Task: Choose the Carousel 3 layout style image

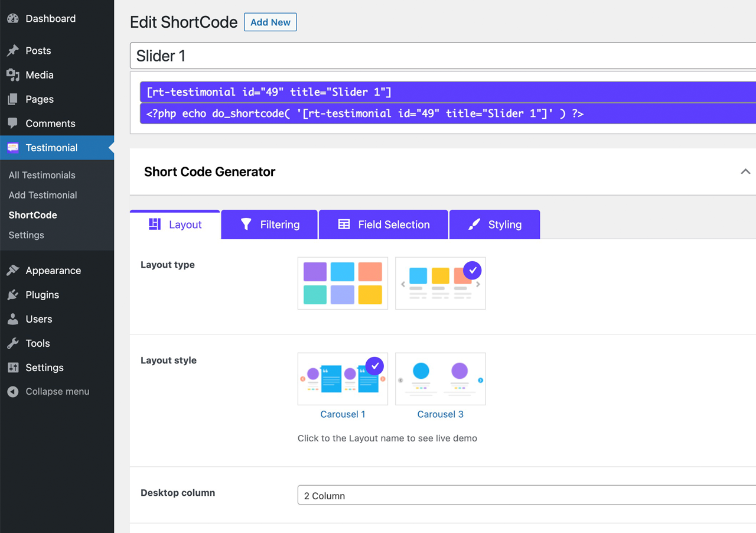Action: coord(440,379)
